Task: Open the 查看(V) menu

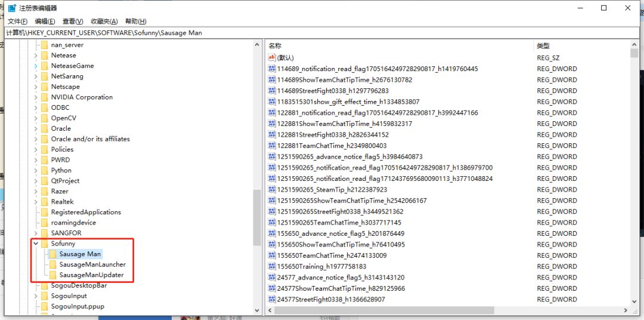Action: click(73, 21)
